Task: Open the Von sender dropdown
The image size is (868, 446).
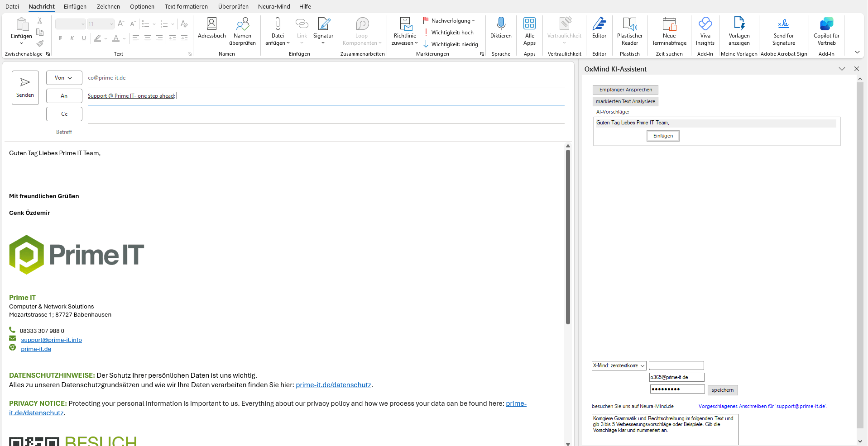Action: 64,78
